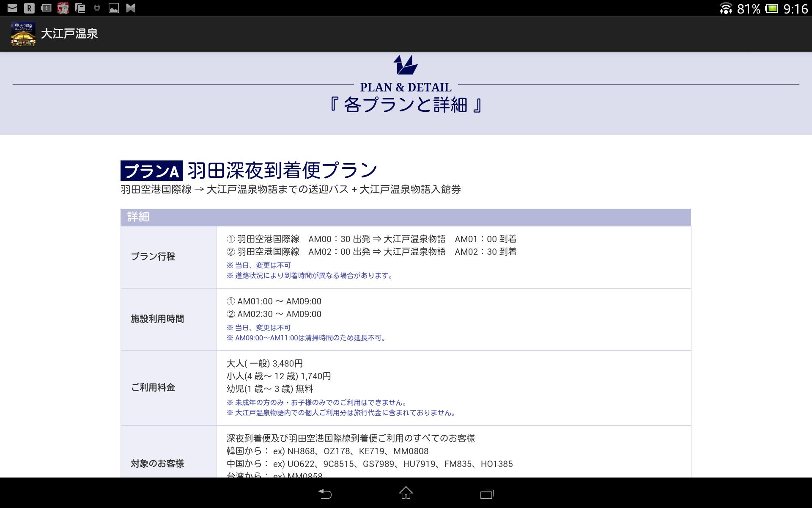812x508 pixels.
Task: Tap the ご利用料金 row label
Action: coord(153,387)
